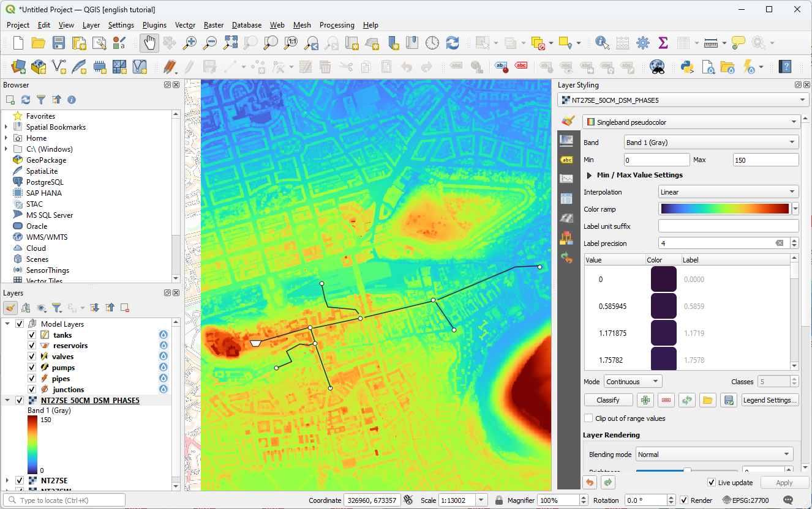Click the Refresh map icon
The height and width of the screenshot is (509, 812).
click(453, 43)
